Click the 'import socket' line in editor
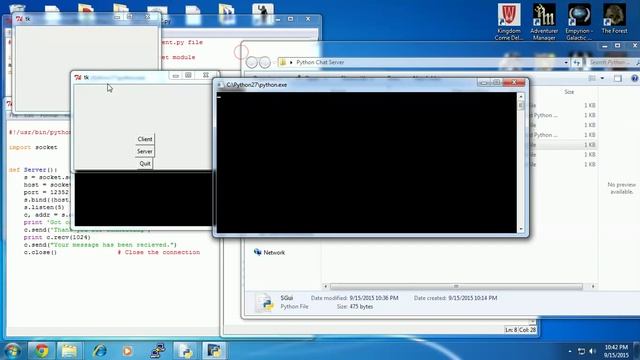Viewport: 640px width, 360px height. (33, 147)
